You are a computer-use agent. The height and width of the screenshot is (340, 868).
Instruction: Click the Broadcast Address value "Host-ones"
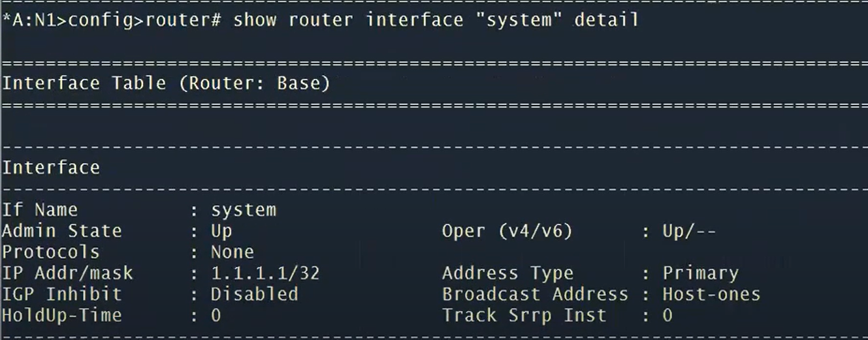[711, 294]
